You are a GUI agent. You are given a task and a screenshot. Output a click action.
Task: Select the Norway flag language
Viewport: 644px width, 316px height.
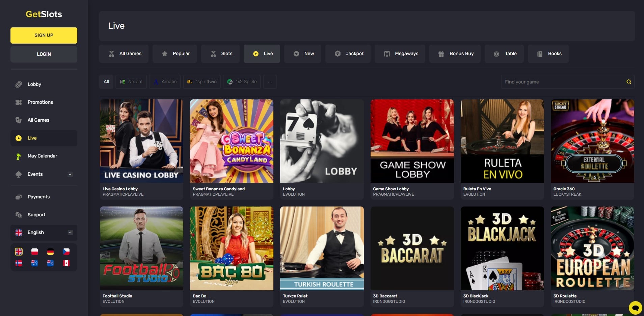click(x=19, y=263)
